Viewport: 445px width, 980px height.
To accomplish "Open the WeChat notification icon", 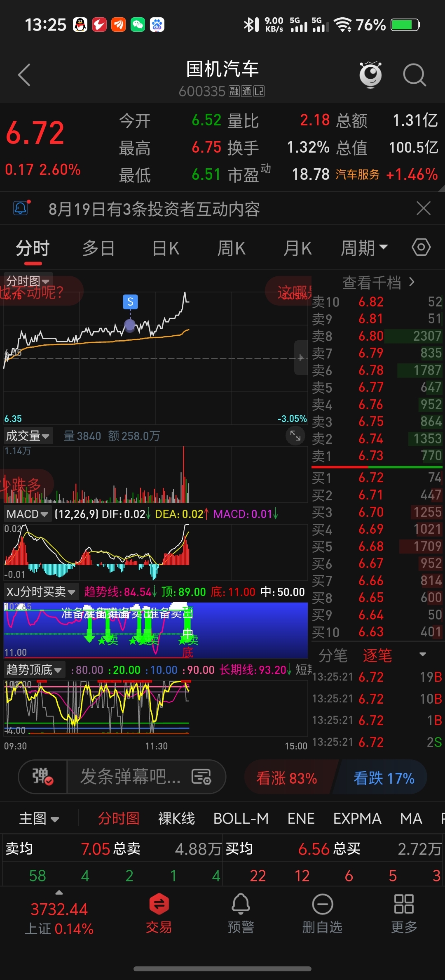I will [x=138, y=25].
